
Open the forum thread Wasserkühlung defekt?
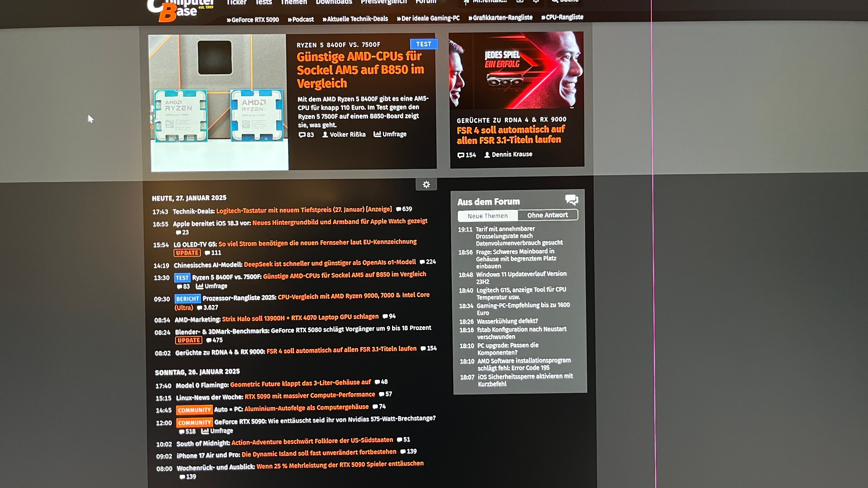point(507,321)
